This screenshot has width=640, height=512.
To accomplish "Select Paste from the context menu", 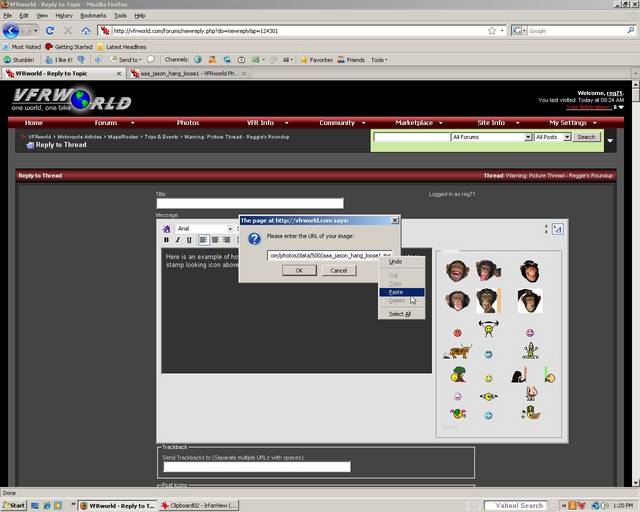I will (x=396, y=292).
